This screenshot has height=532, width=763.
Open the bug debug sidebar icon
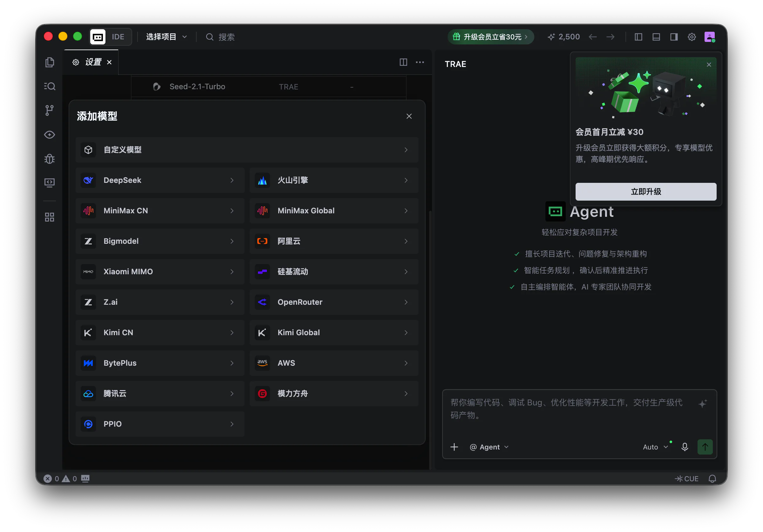pos(50,159)
